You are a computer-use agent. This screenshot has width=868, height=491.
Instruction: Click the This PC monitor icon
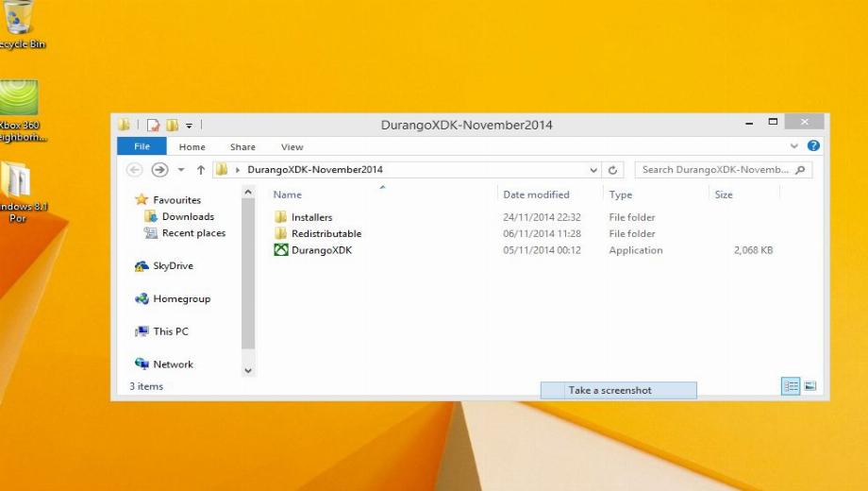[142, 331]
